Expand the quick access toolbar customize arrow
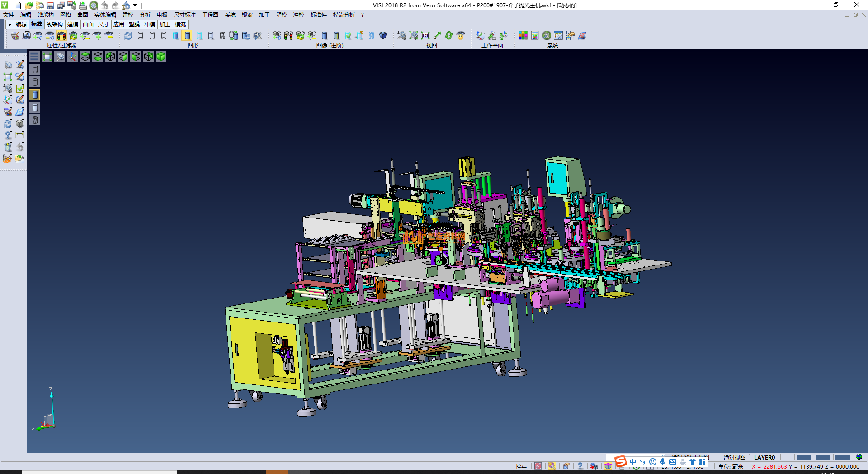The width and height of the screenshot is (868, 474). 135,5
